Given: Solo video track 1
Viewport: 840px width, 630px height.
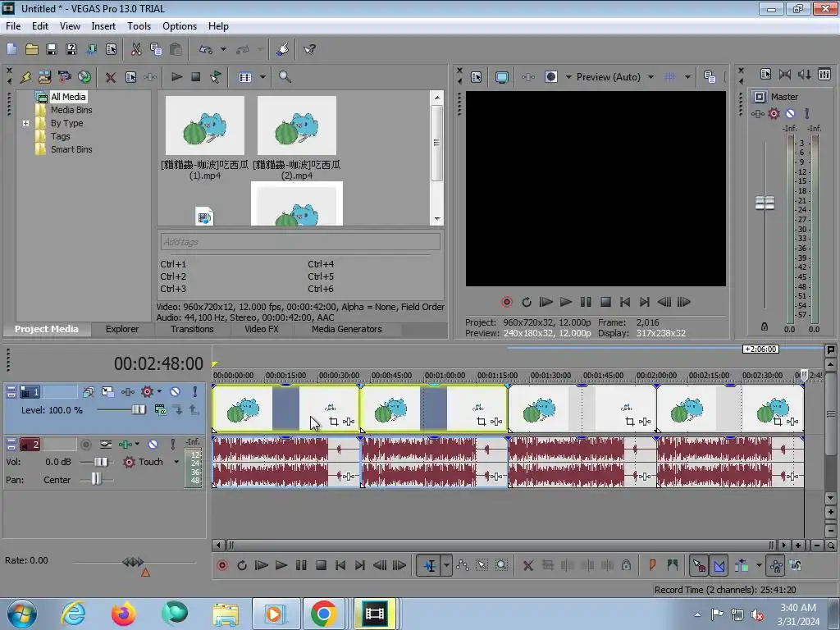Looking at the screenshot, I should point(195,392).
